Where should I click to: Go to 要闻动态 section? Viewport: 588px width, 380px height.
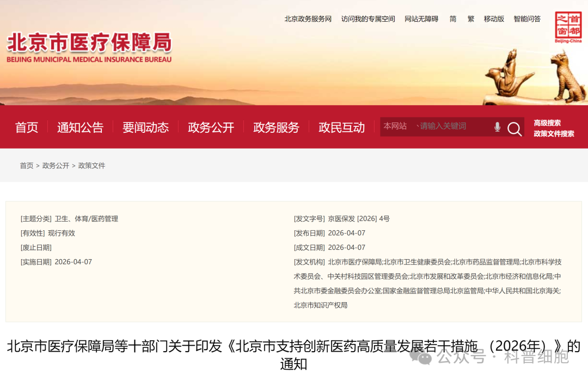point(145,127)
